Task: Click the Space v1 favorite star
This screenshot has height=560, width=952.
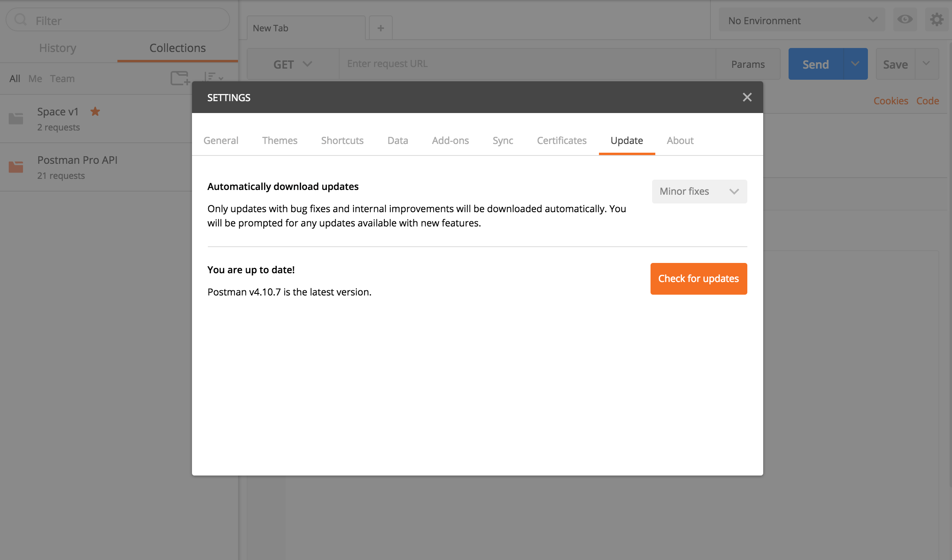Action: (x=95, y=111)
